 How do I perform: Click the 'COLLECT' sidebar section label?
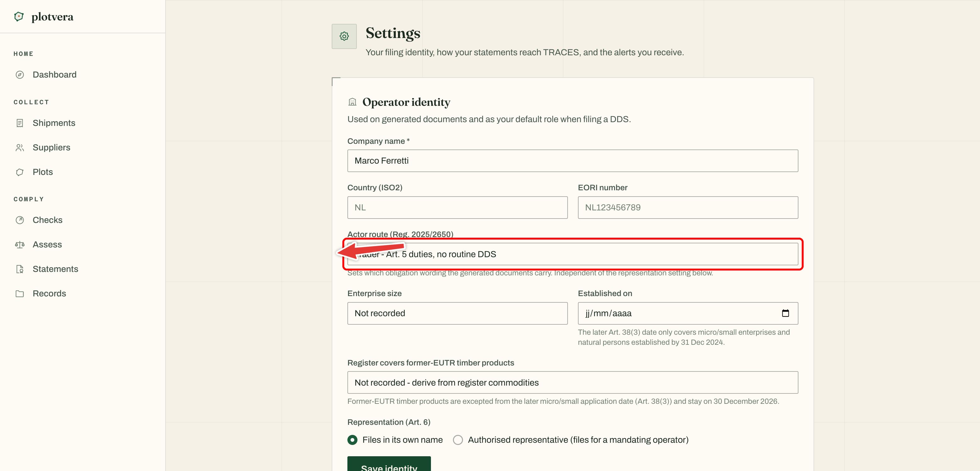point(31,102)
